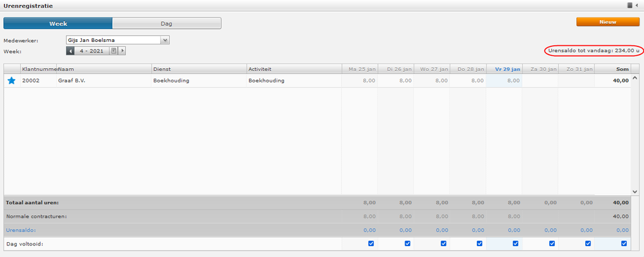644x257 pixels.
Task: Toggle Dag voltooid for Do 28 jan
Action: click(x=479, y=243)
